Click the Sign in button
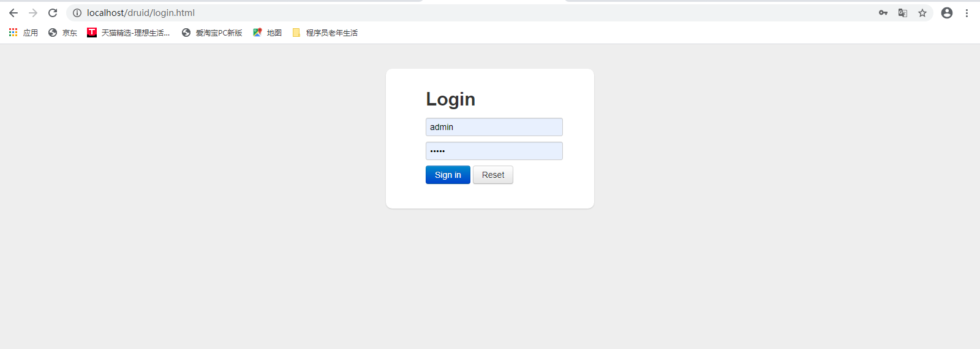Image resolution: width=980 pixels, height=349 pixels. [x=448, y=175]
